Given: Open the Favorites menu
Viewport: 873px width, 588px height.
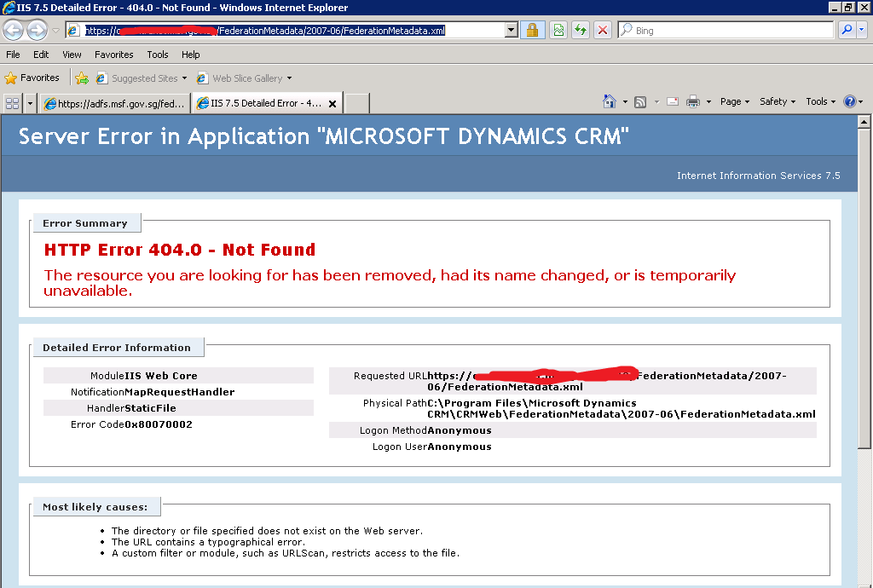Looking at the screenshot, I should [x=114, y=55].
